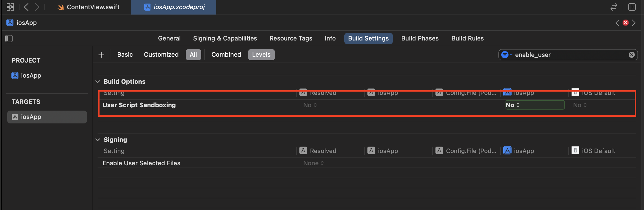
Task: Open the Build Phases tab
Action: 420,39
